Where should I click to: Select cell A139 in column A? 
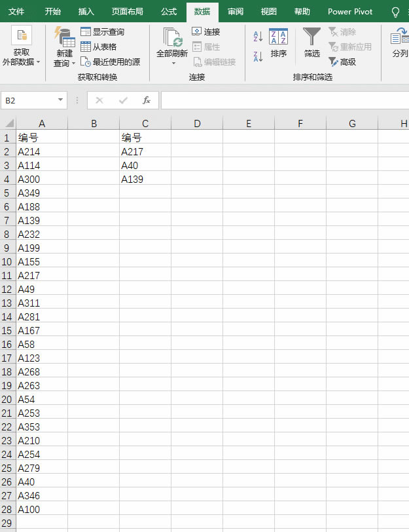[x=42, y=221]
